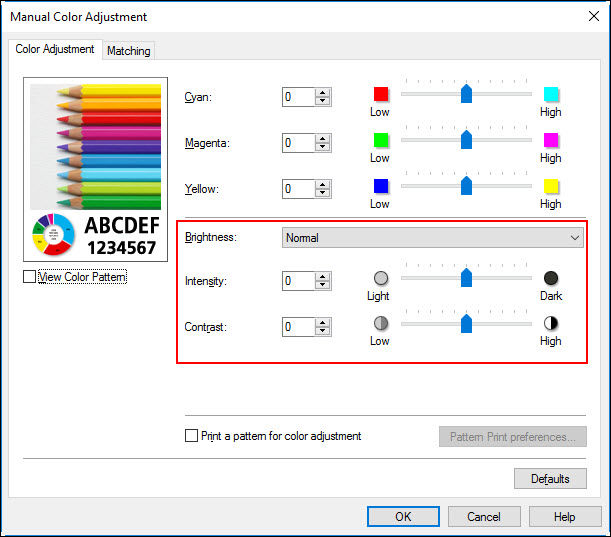Image resolution: width=611 pixels, height=537 pixels.
Task: Decrease Magenta value with down arrow
Action: coord(322,147)
